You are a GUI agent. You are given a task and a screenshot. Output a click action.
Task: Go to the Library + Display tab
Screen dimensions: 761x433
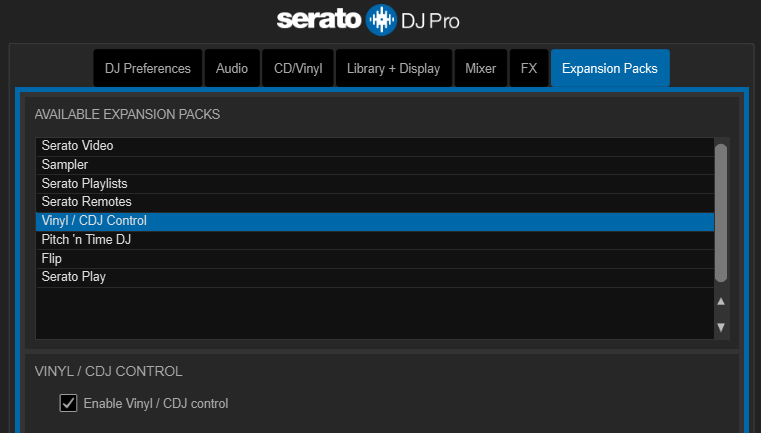pos(393,69)
